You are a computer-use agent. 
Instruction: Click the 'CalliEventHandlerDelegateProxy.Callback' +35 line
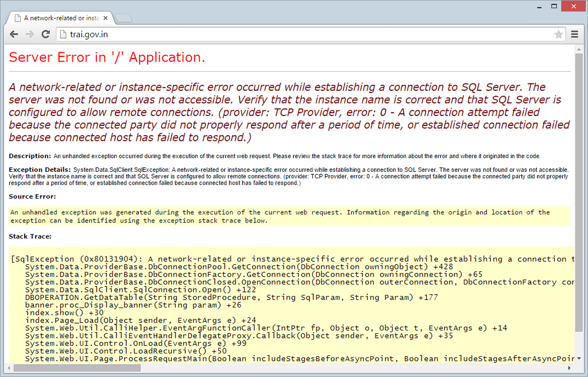239,336
